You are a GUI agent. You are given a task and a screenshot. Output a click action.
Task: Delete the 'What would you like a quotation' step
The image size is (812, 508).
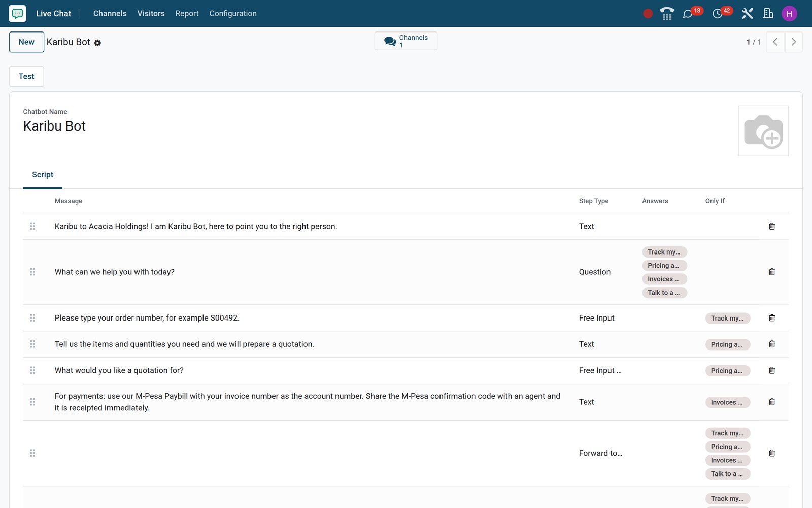tap(772, 370)
